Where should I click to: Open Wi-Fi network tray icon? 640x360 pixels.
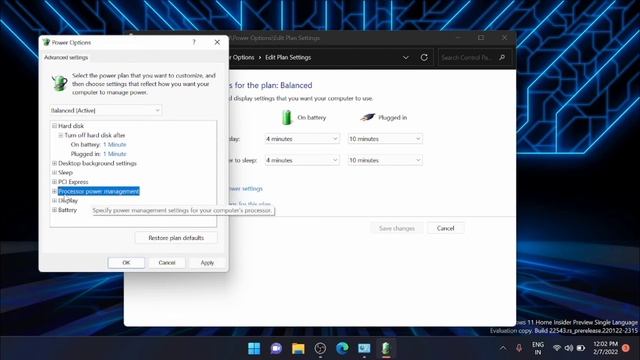(x=556, y=348)
